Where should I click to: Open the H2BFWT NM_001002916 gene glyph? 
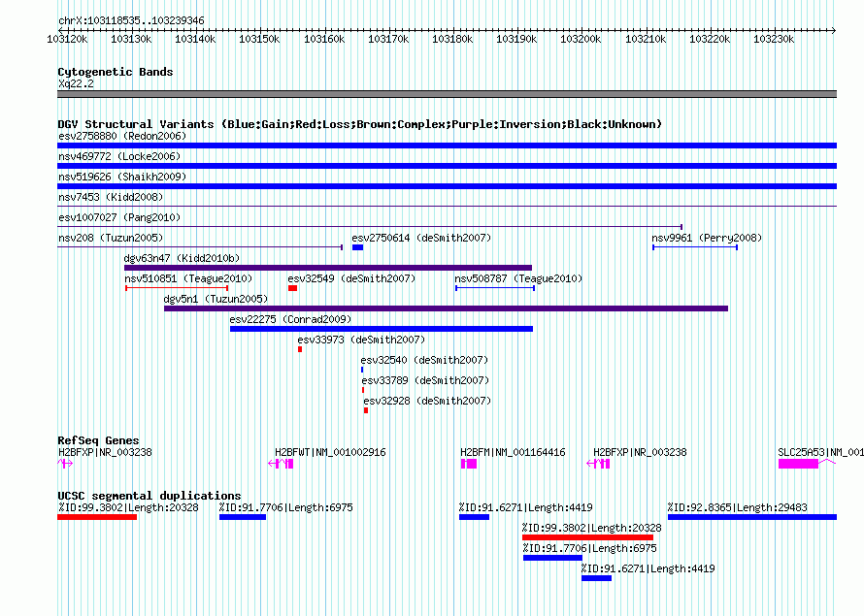tap(281, 464)
